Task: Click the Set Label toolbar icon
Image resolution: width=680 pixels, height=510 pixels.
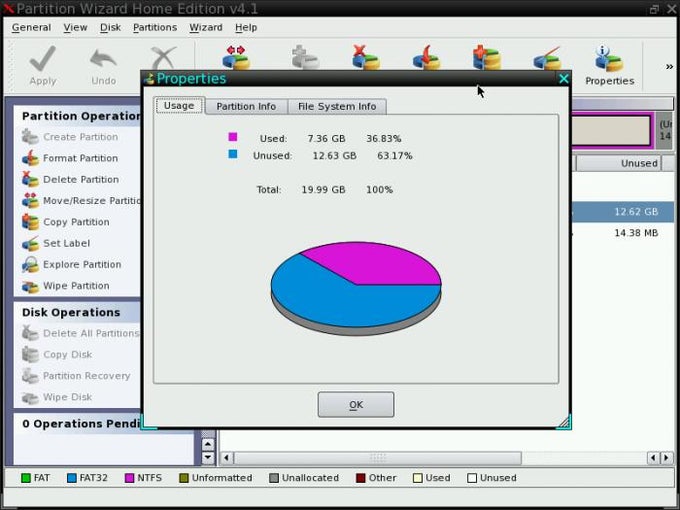Action: click(x=547, y=58)
